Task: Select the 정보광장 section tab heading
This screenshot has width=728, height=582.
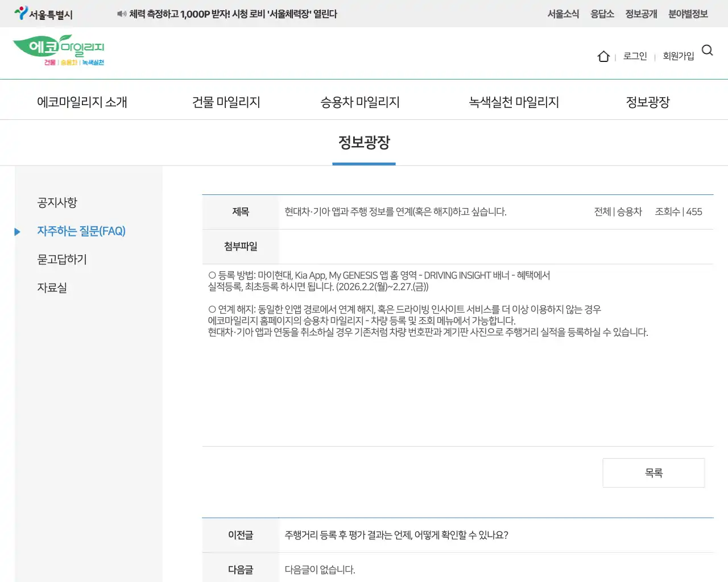Action: pyautogui.click(x=364, y=143)
